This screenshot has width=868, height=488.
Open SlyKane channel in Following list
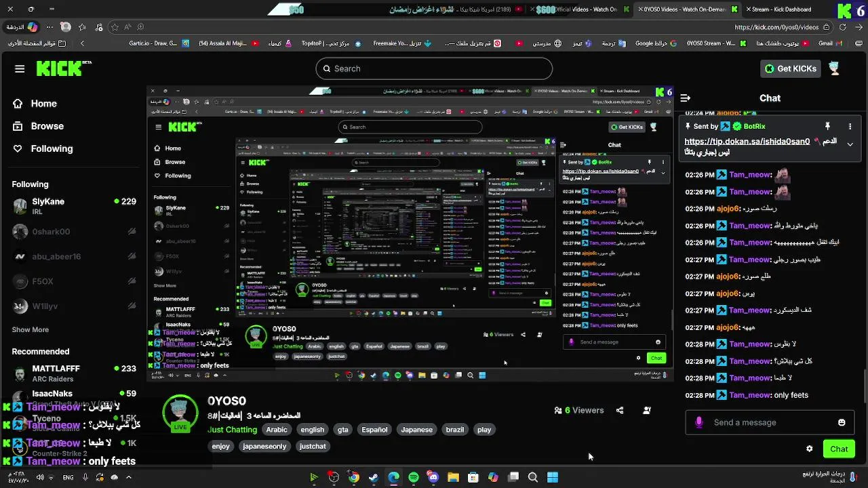(73, 206)
